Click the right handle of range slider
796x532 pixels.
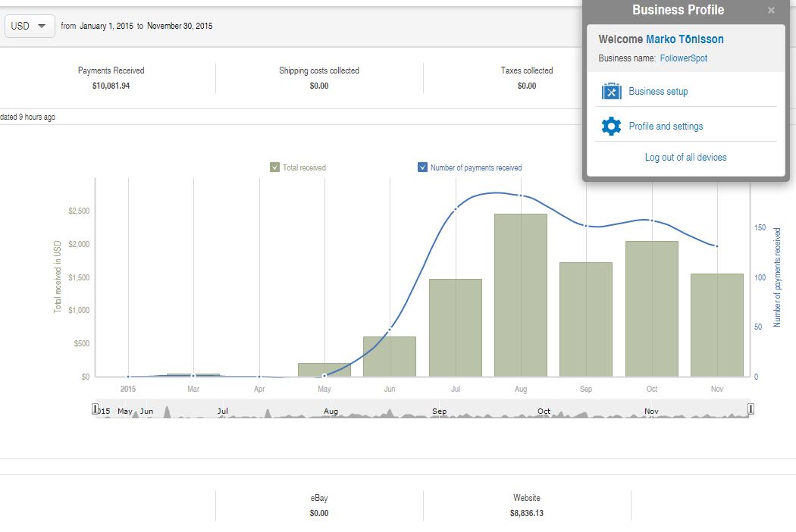tap(751, 409)
